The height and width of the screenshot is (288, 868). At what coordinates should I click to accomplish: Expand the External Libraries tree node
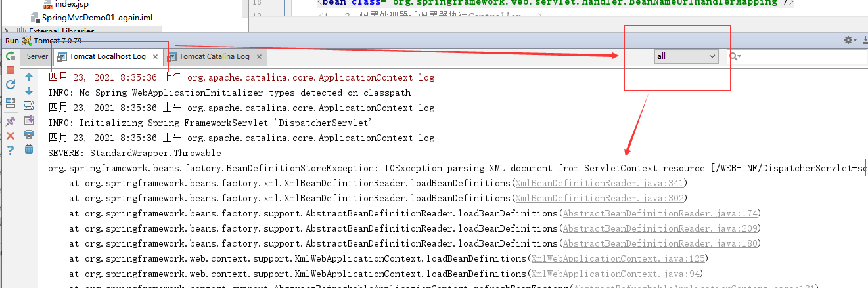point(6,31)
